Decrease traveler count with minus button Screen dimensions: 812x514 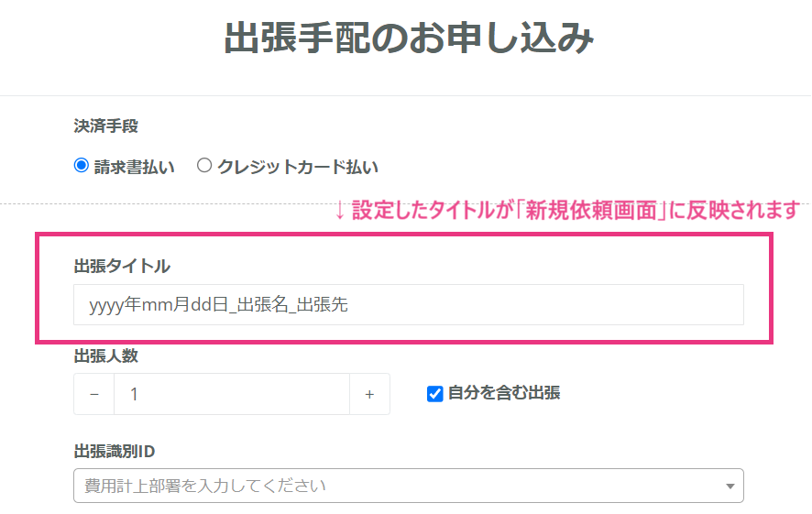pos(94,394)
